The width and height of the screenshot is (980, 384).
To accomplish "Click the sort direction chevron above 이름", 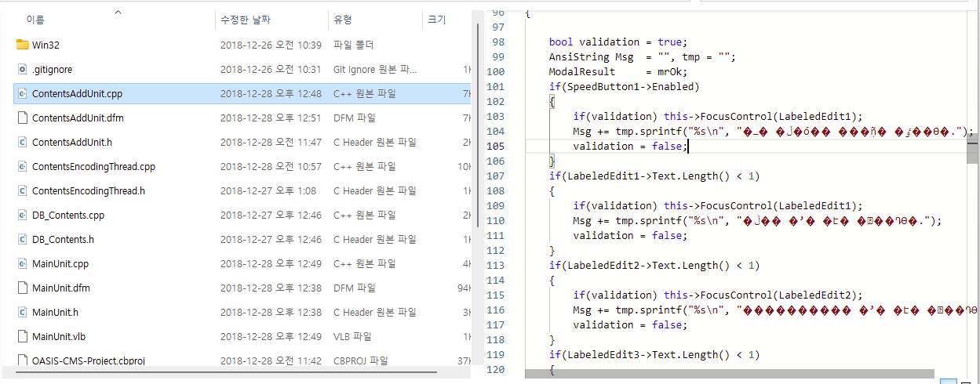I will [x=118, y=12].
